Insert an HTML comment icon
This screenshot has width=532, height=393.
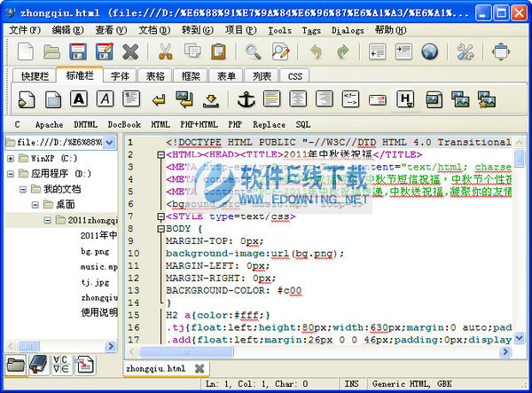350,99
